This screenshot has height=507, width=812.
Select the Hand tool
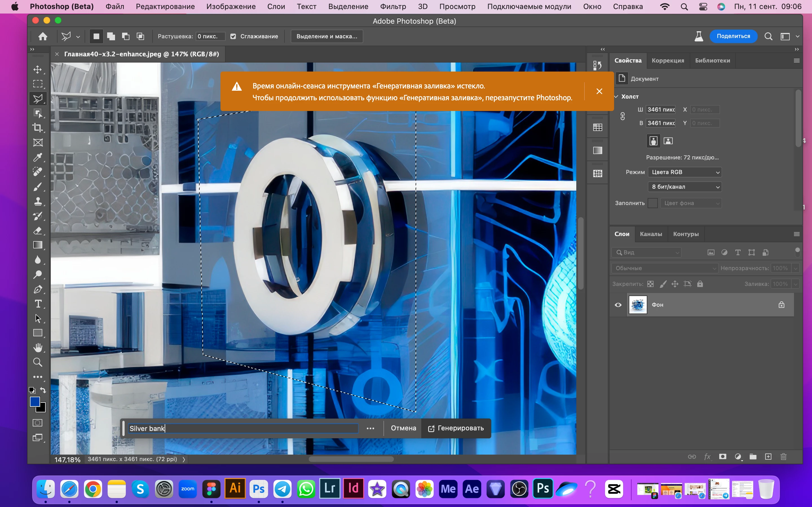coord(37,347)
